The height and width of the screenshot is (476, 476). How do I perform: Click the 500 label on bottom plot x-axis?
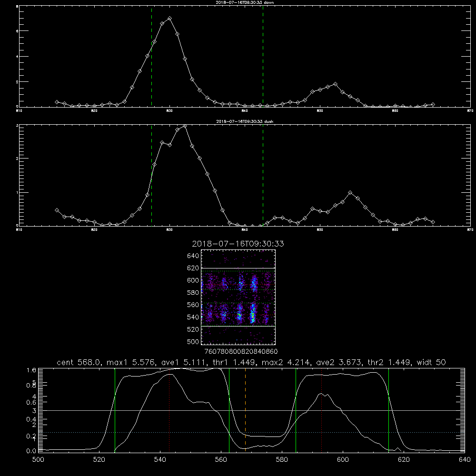[x=38, y=460]
